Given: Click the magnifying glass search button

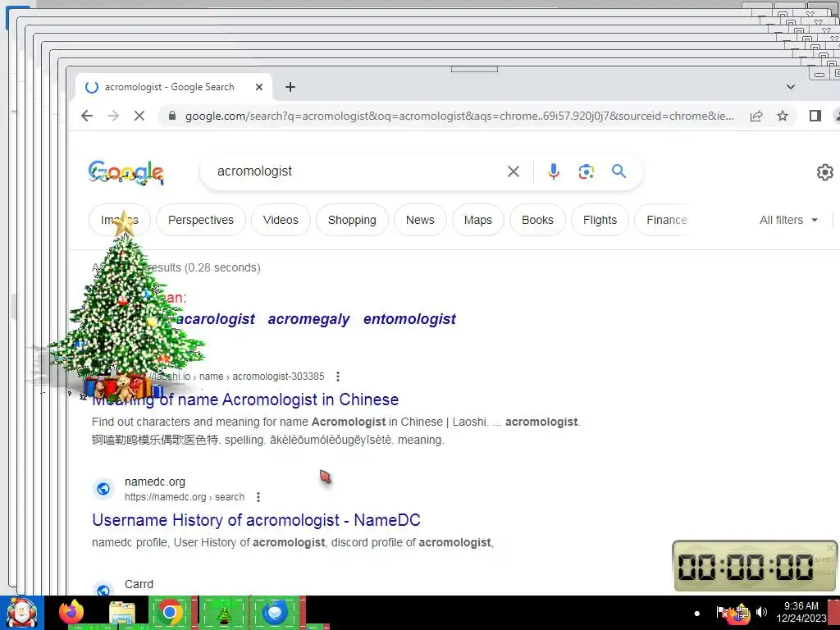Looking at the screenshot, I should pos(619,171).
